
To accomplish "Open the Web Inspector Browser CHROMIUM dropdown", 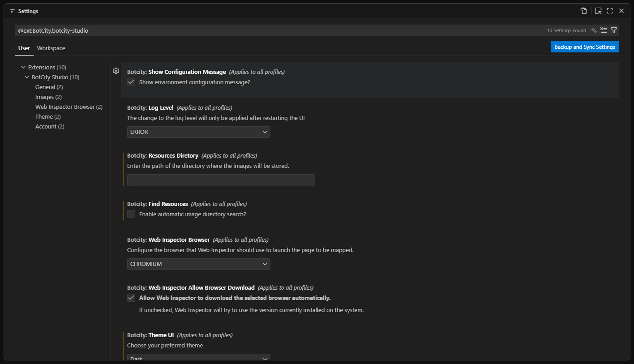I will tap(199, 264).
